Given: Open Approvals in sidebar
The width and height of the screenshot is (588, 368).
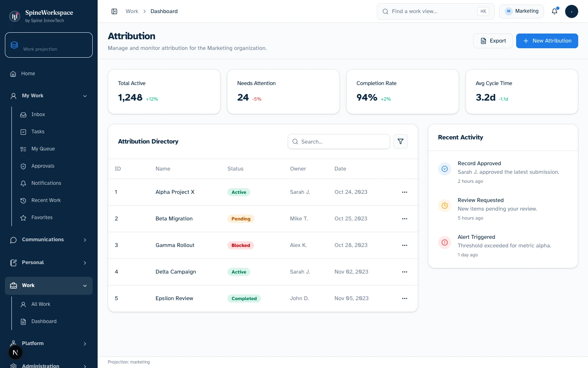Looking at the screenshot, I should [x=54, y=166].
